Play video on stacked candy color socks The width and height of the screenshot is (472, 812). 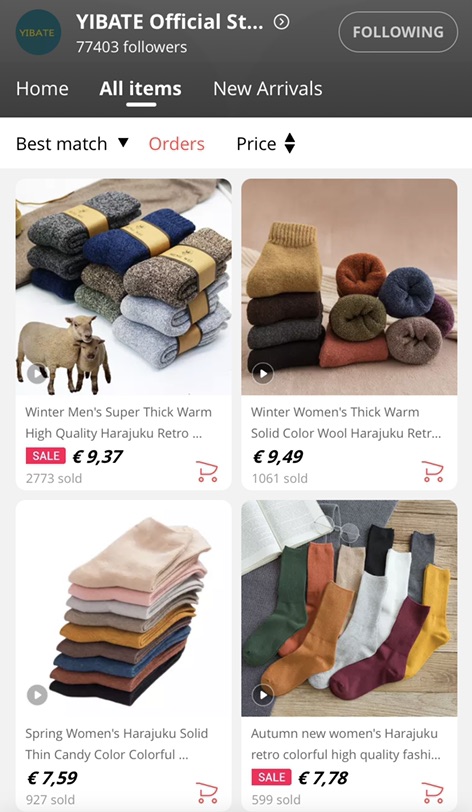37,694
